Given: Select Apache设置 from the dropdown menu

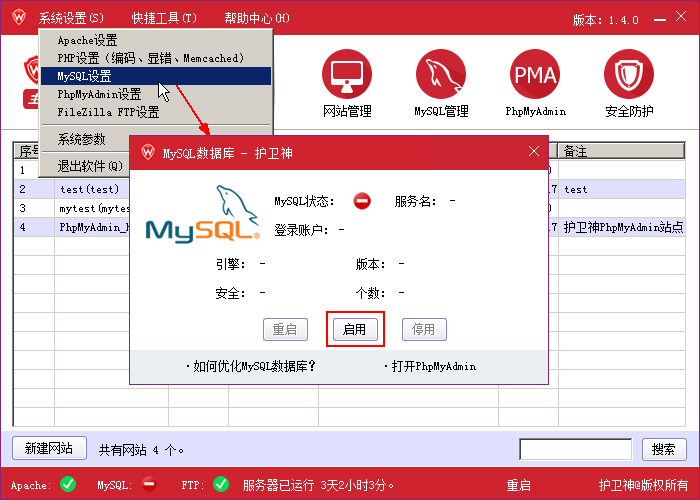Looking at the screenshot, I should 87,41.
